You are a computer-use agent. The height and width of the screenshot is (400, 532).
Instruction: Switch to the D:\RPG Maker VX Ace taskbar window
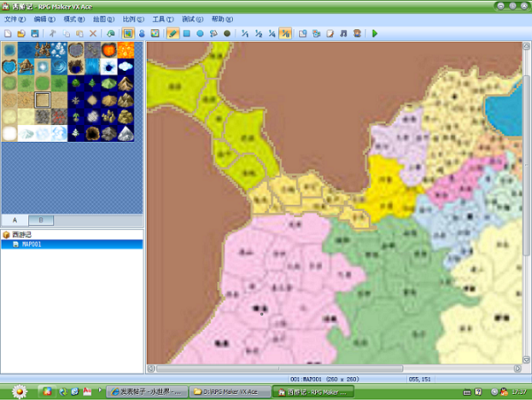click(230, 391)
